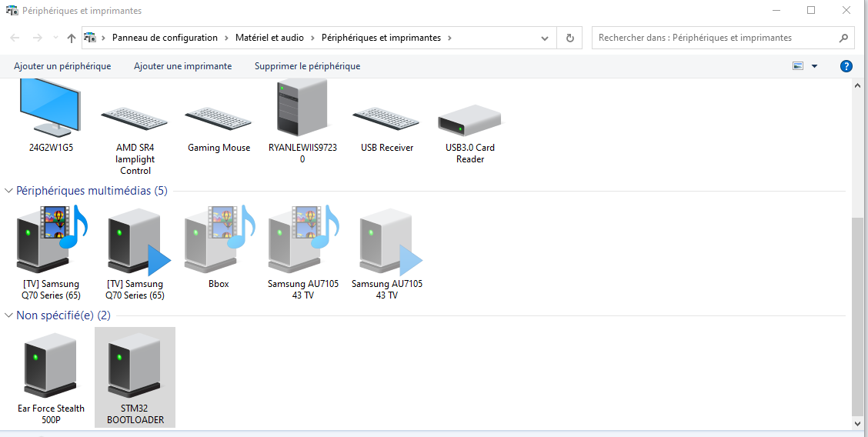Click the USB Receiver label text

tap(387, 148)
